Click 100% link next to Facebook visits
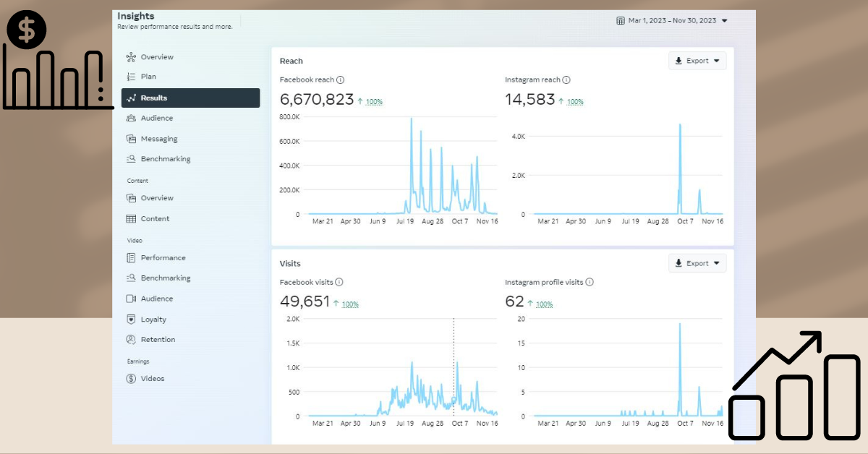The height and width of the screenshot is (454, 868). click(350, 304)
